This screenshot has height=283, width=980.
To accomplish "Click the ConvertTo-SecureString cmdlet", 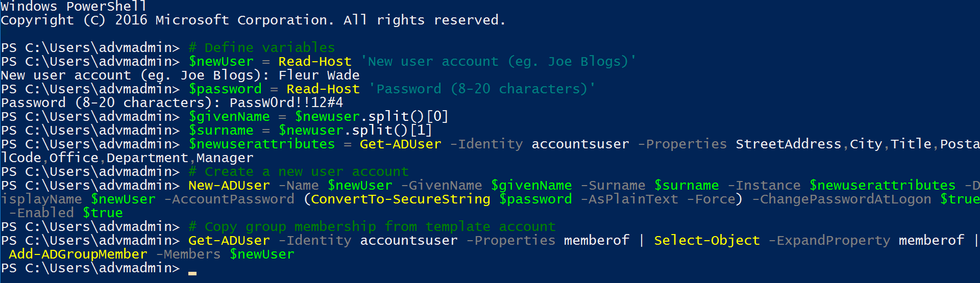I will click(x=401, y=199).
